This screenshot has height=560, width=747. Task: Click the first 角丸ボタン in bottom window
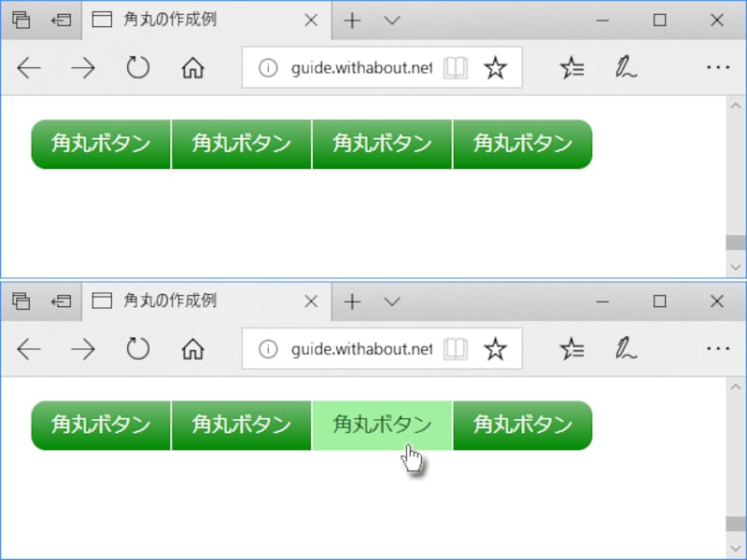pos(100,425)
